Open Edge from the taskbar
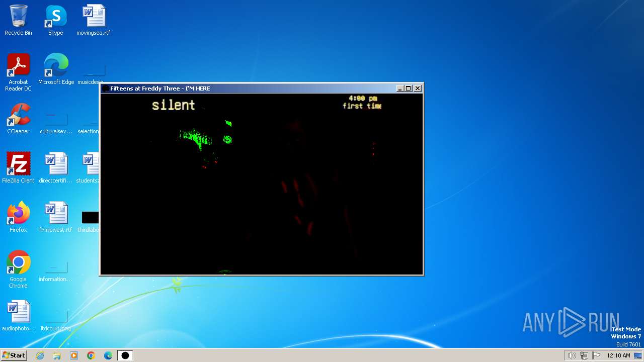Image resolution: width=644 pixels, height=362 pixels. click(x=108, y=355)
